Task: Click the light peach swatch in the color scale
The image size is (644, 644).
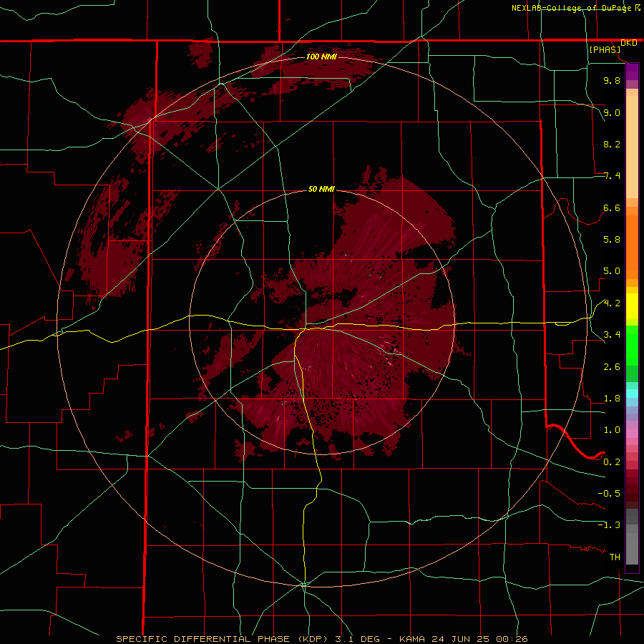Action: (632, 147)
